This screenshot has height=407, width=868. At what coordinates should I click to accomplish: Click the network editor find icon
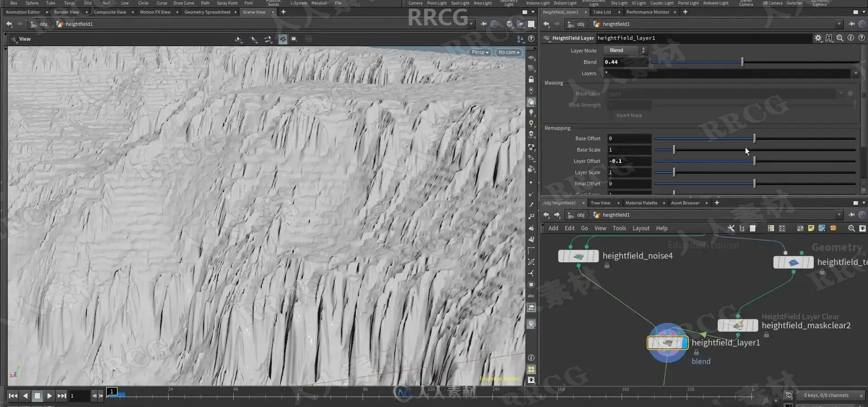[x=851, y=228]
